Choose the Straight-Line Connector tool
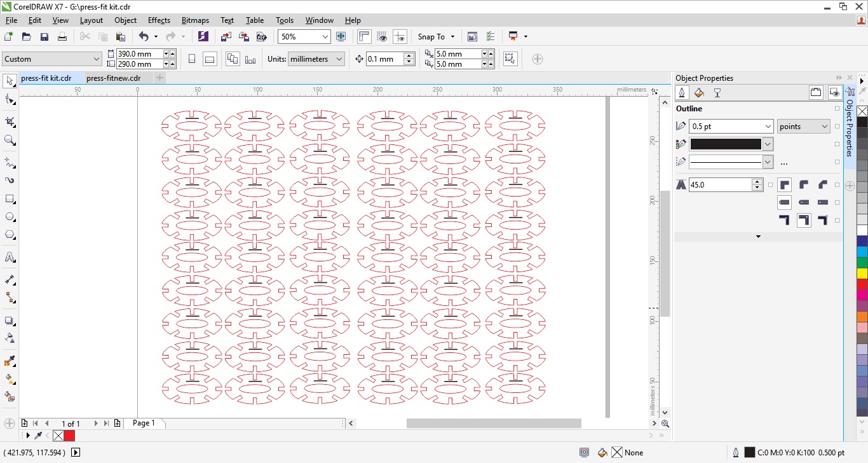The width and height of the screenshot is (868, 463). pyautogui.click(x=10, y=298)
